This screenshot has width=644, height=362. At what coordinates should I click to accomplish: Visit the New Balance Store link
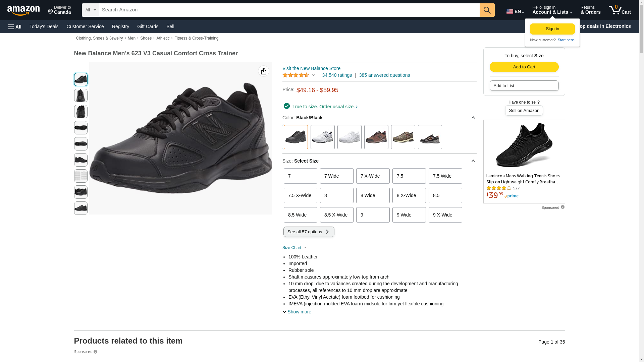[311, 68]
